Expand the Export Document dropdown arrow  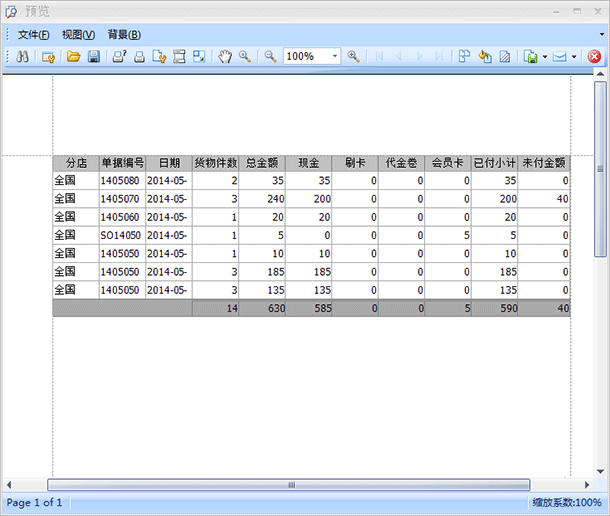tap(545, 57)
